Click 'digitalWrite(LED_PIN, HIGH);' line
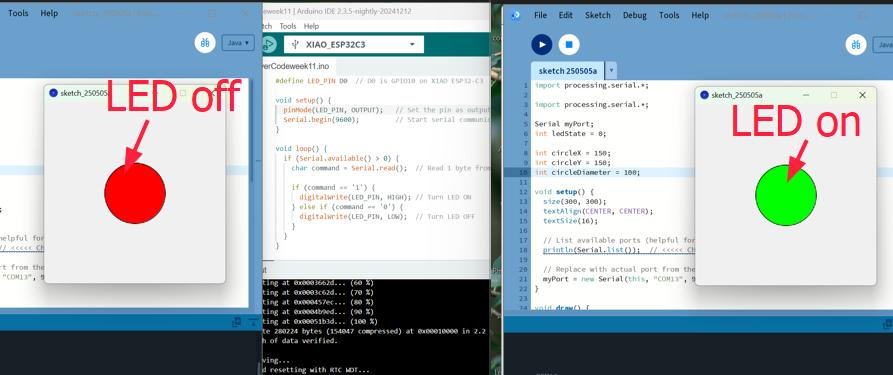 pos(355,197)
